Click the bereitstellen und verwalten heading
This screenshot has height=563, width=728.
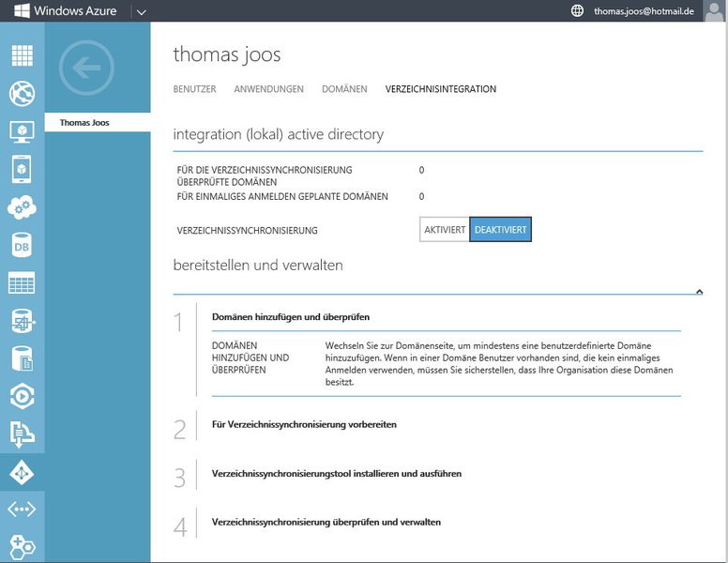point(258,266)
